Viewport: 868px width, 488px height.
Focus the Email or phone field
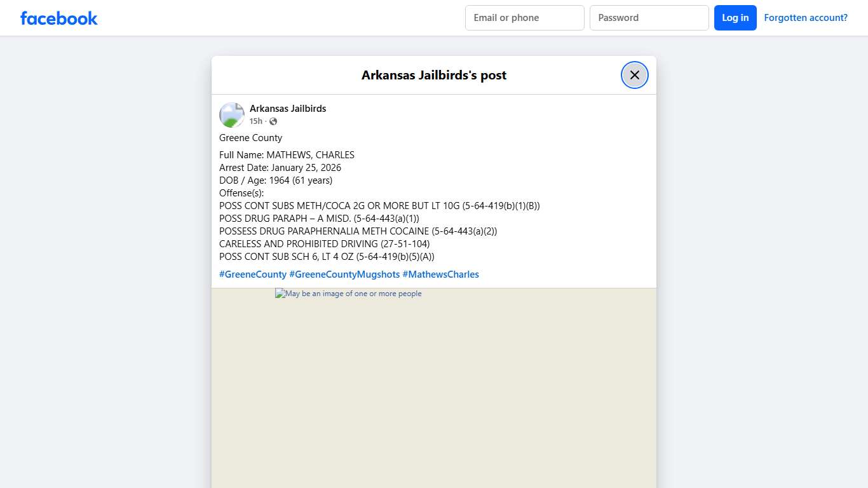pos(524,18)
